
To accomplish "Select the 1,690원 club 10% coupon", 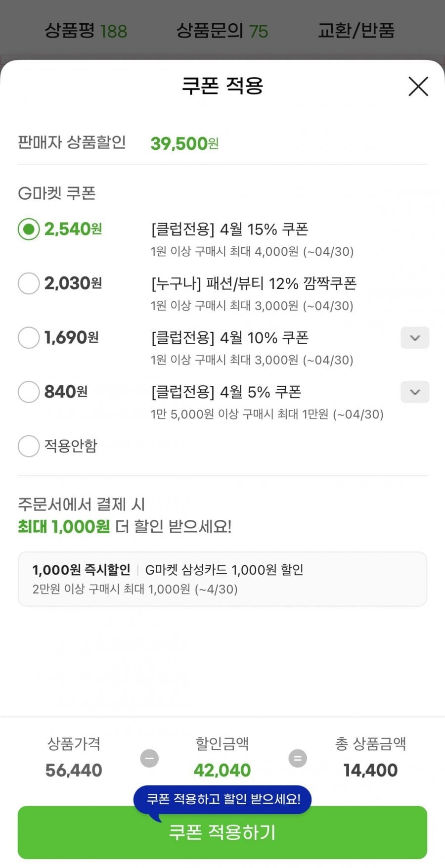I will [29, 338].
